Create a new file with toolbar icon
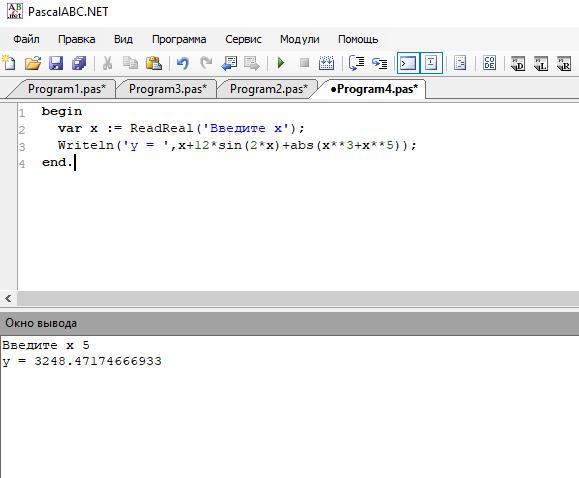This screenshot has width=579, height=478. (8, 63)
